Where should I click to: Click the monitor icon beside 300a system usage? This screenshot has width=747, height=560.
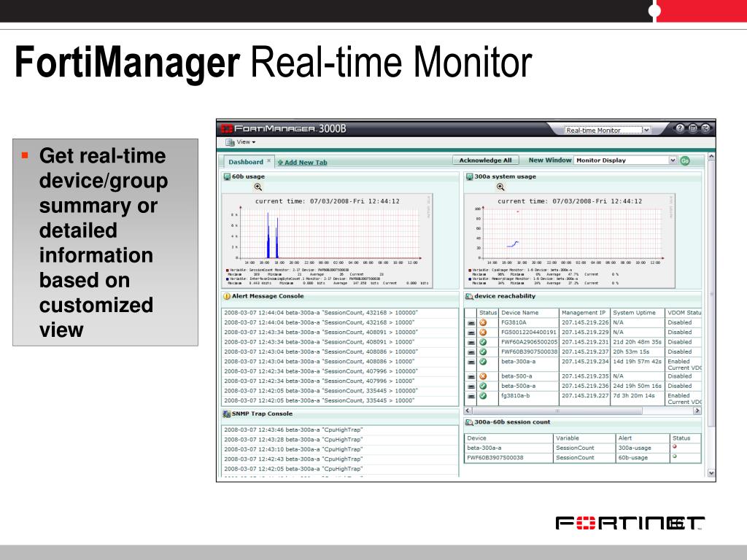pos(469,176)
